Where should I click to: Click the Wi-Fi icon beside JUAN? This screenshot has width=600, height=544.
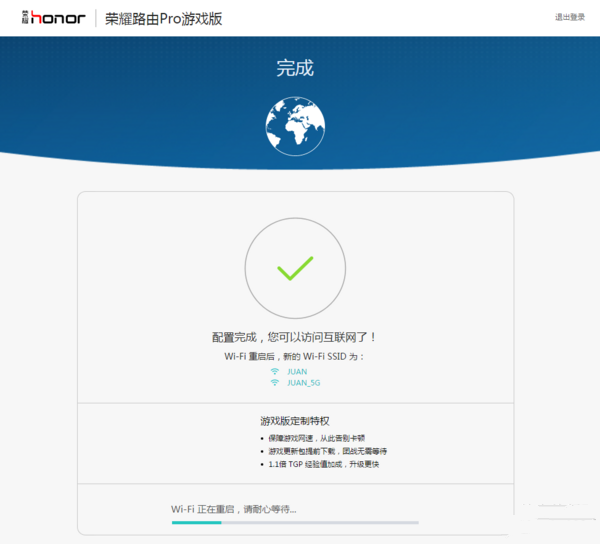tap(274, 371)
